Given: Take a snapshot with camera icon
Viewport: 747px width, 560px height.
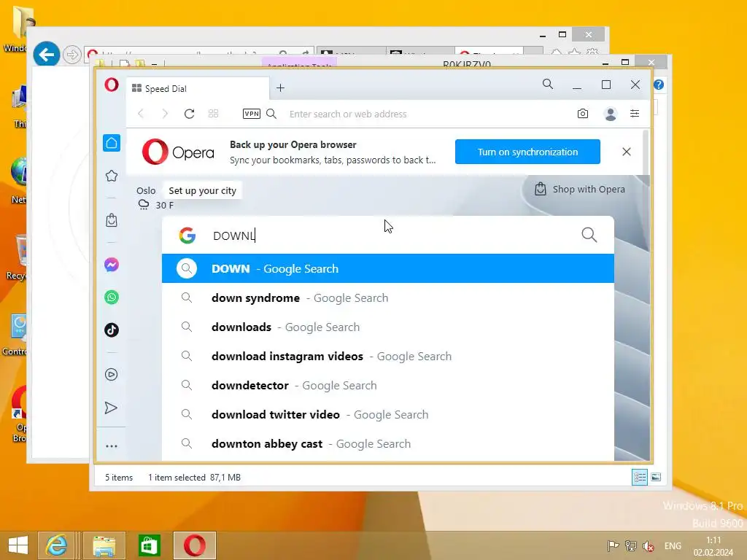Looking at the screenshot, I should click(x=583, y=114).
